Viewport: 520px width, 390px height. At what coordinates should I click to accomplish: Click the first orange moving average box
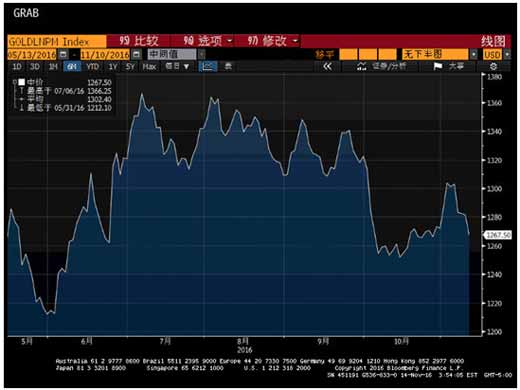(x=348, y=54)
